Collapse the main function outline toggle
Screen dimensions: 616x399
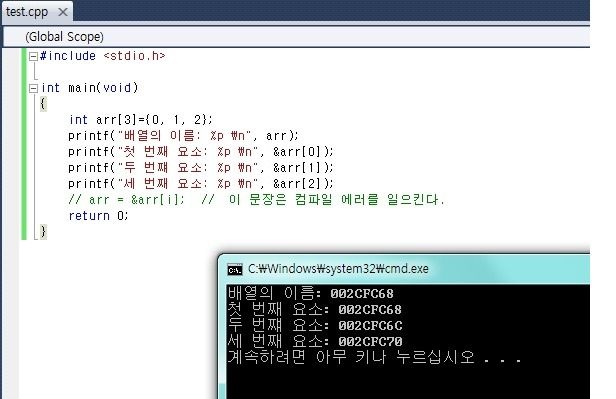point(33,88)
